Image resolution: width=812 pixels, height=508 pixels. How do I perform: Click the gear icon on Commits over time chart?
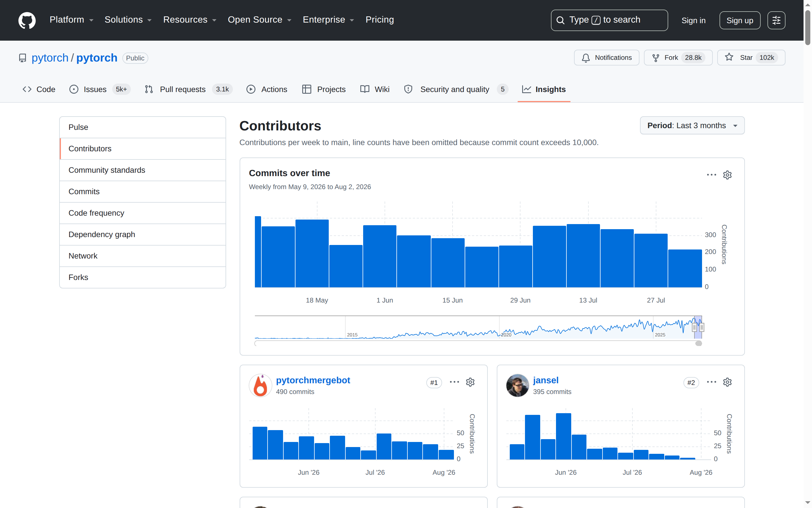(x=727, y=175)
